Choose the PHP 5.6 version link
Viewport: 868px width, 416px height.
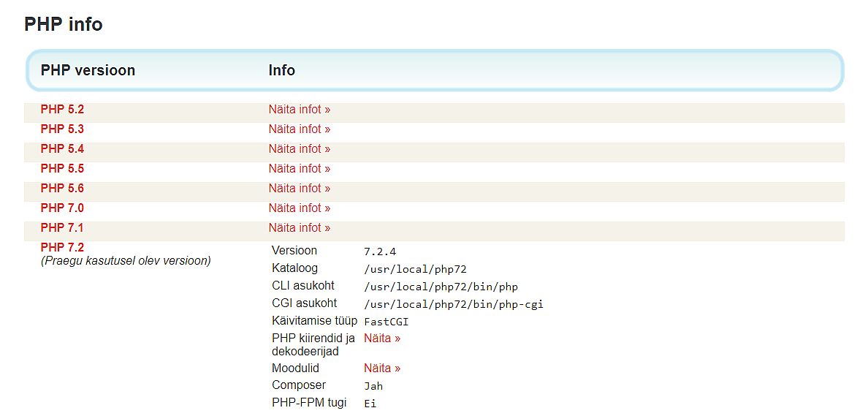pos(62,189)
